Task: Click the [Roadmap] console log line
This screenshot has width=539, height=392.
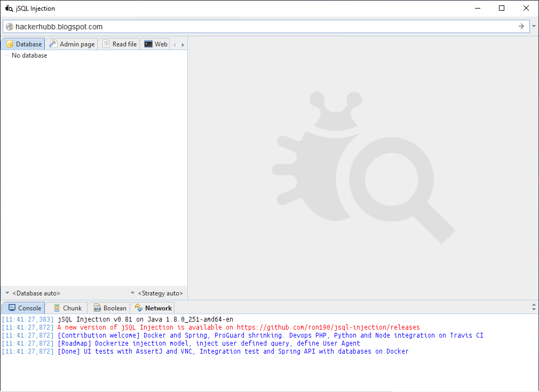Action: pos(209,343)
